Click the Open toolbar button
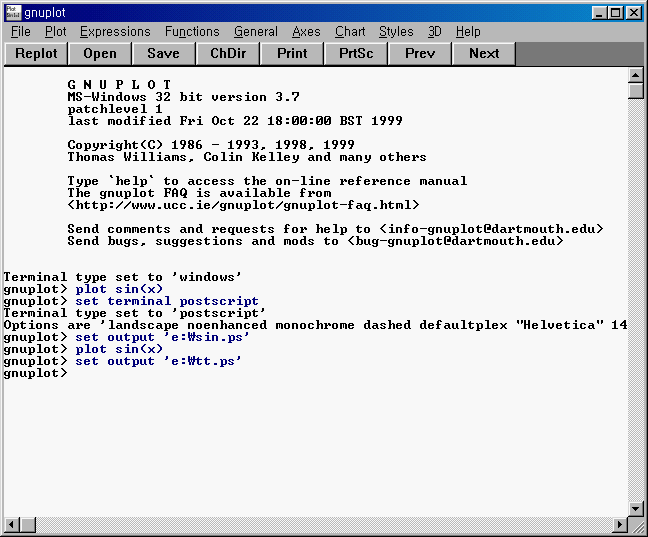 pos(100,54)
